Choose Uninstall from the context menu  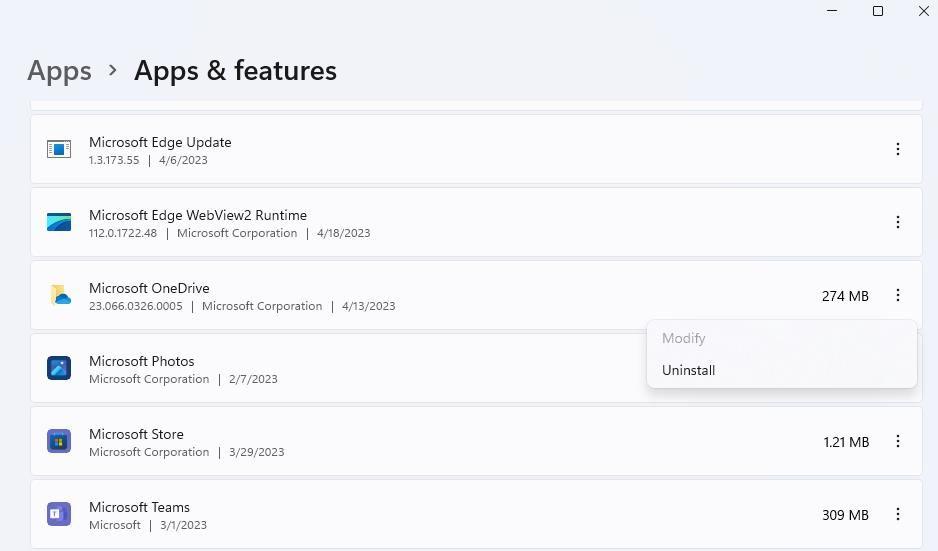(x=688, y=370)
